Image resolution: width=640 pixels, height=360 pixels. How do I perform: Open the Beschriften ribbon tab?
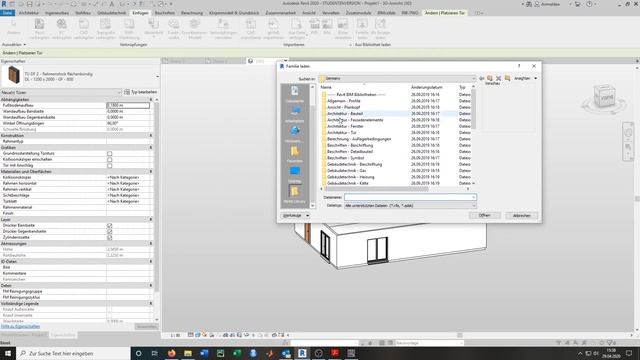[164, 13]
